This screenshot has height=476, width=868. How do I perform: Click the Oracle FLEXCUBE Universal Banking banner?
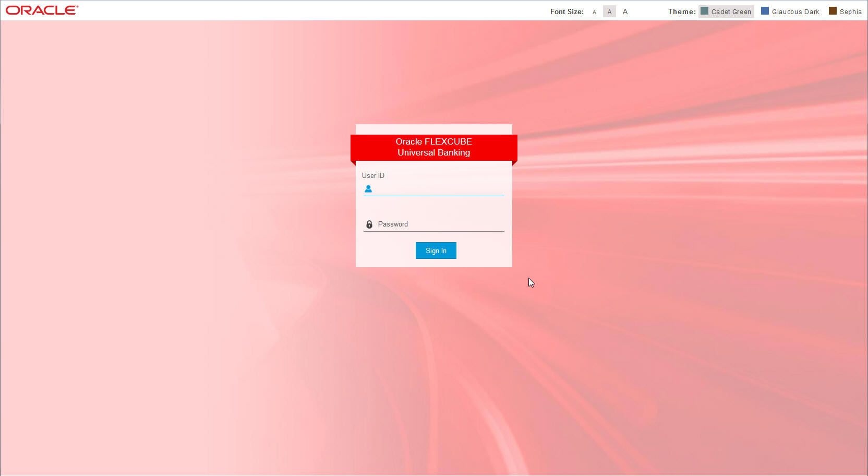(x=434, y=147)
